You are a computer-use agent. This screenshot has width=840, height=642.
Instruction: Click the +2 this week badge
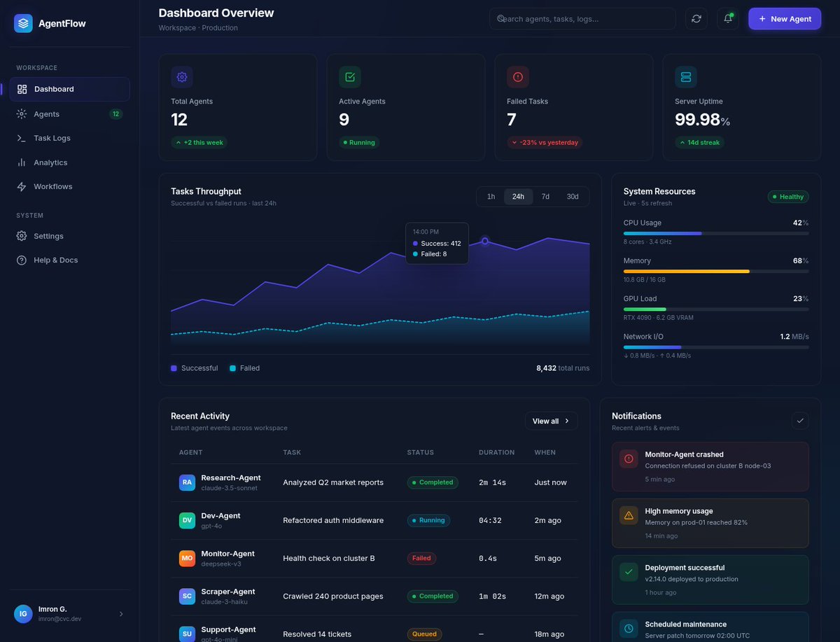tap(199, 142)
